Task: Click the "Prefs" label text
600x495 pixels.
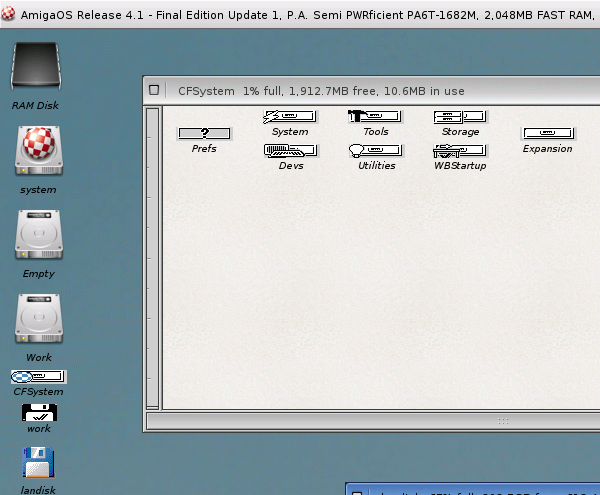Action: [204, 148]
